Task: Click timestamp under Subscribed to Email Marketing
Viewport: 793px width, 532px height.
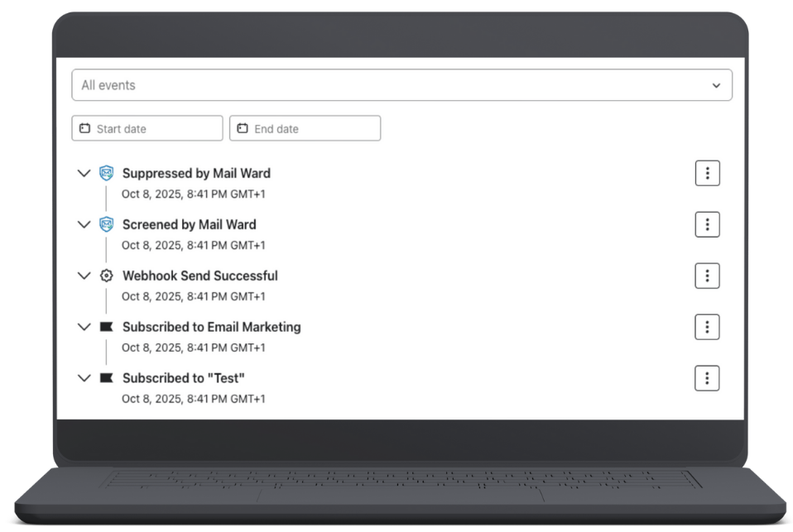Action: (193, 347)
